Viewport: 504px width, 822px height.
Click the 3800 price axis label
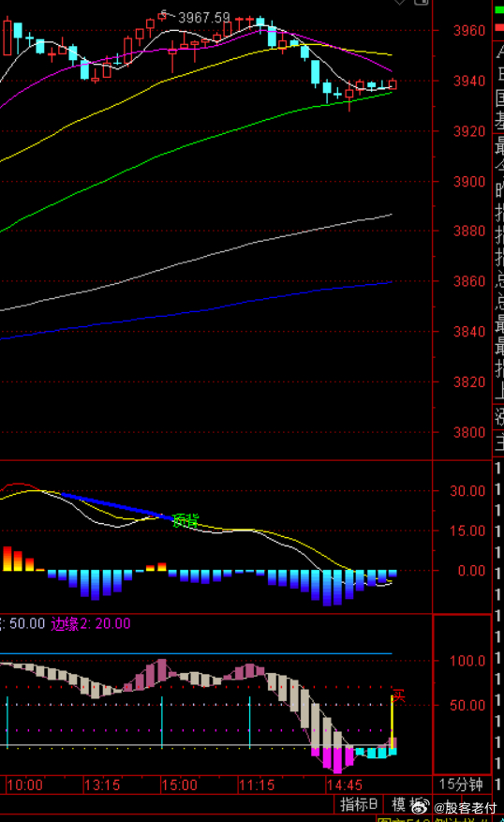point(469,432)
